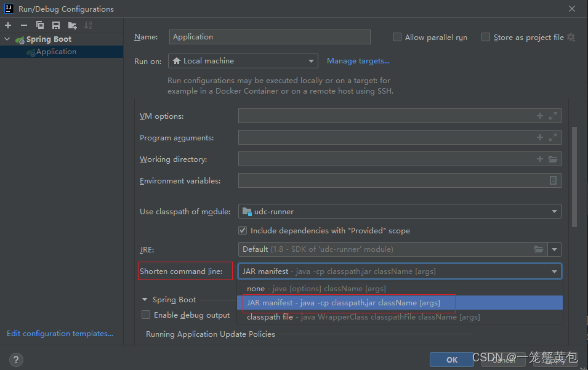This screenshot has width=588, height=370.
Task: Insert macro via plus icon in Working directory
Action: coord(539,159)
